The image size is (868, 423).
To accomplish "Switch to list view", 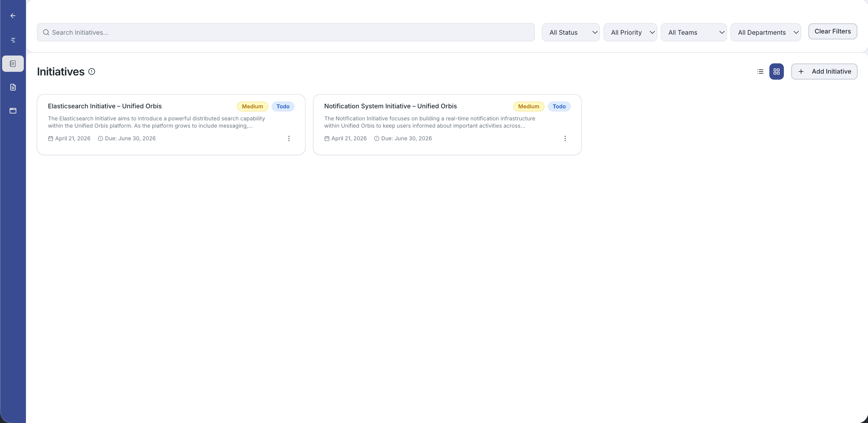I will tap(760, 72).
